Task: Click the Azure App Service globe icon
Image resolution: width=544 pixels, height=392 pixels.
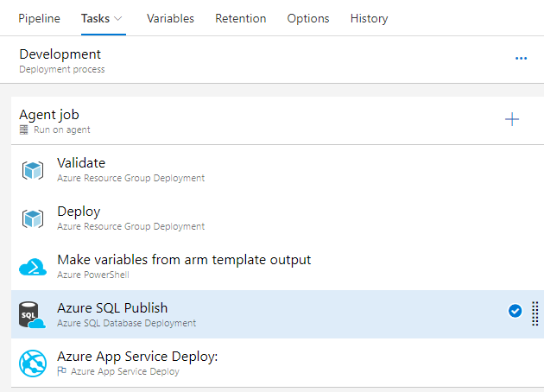Action: tap(33, 364)
